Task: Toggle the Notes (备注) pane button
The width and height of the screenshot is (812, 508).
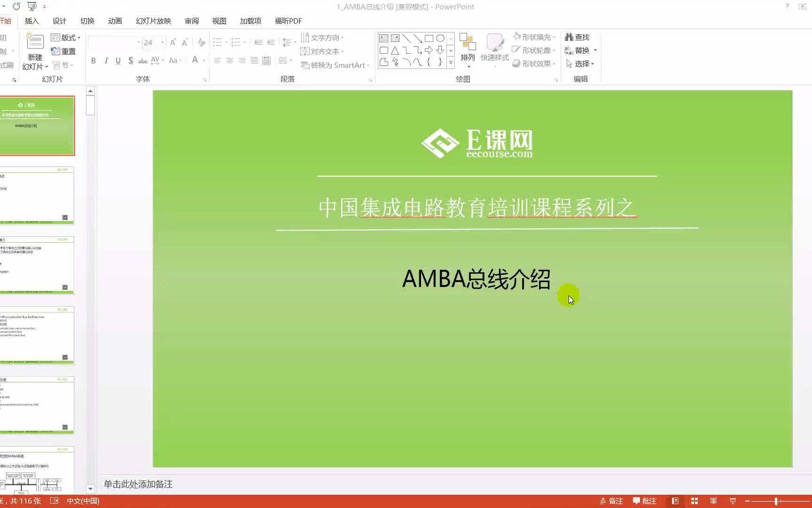Action: [611, 501]
